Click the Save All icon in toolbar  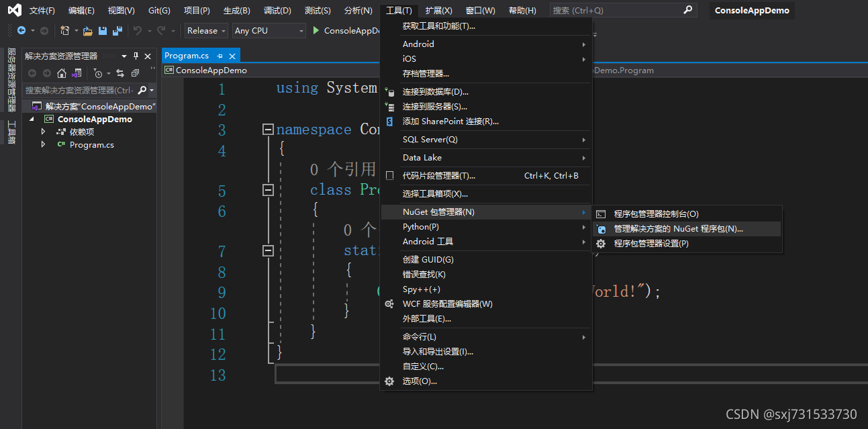pyautogui.click(x=117, y=30)
